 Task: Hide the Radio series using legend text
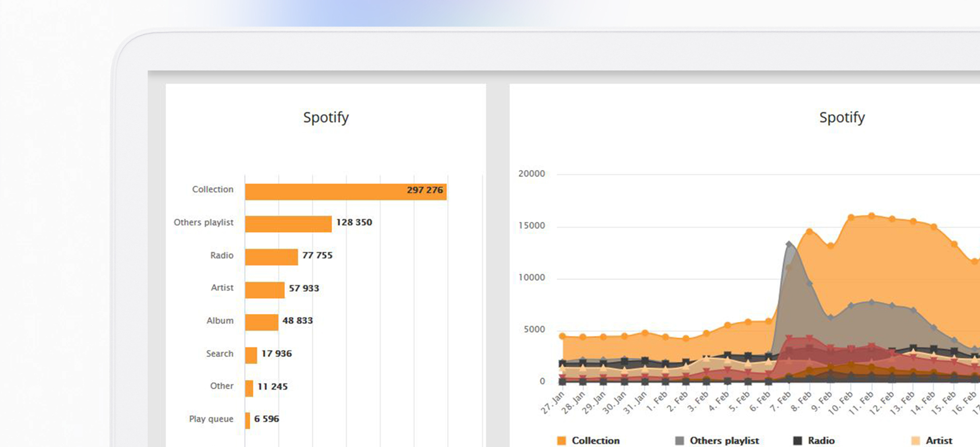pyautogui.click(x=821, y=441)
